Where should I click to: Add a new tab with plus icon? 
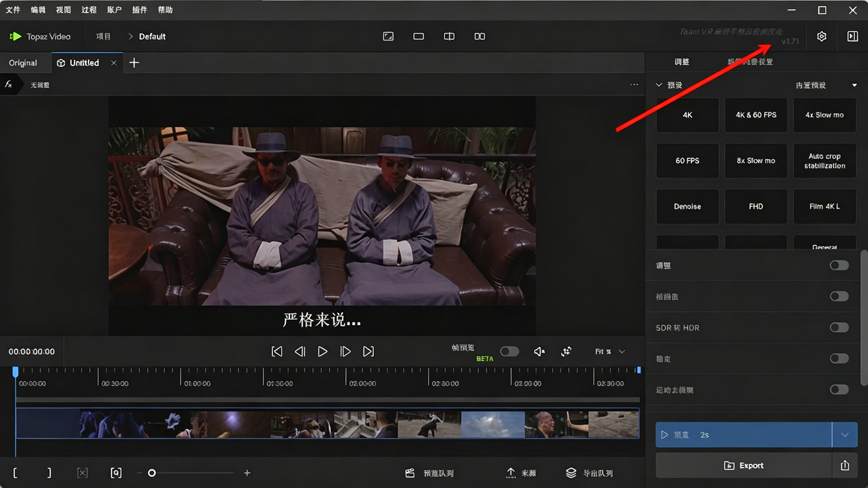134,63
